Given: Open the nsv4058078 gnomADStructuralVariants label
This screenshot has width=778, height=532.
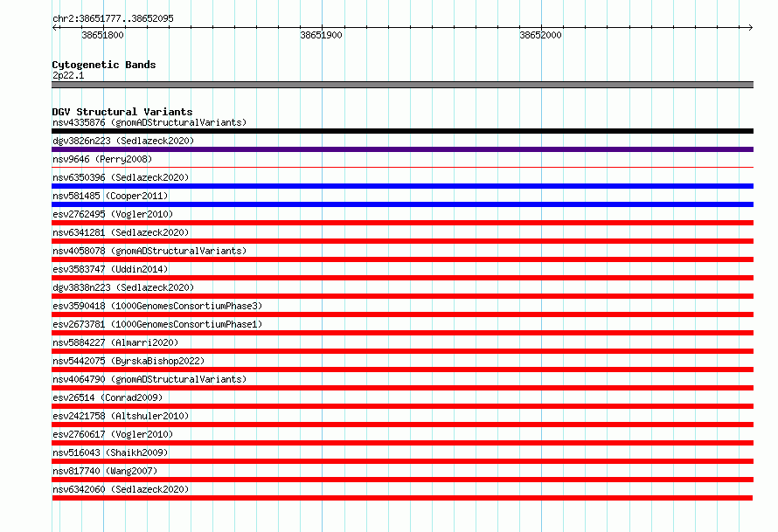Looking at the screenshot, I should [149, 251].
